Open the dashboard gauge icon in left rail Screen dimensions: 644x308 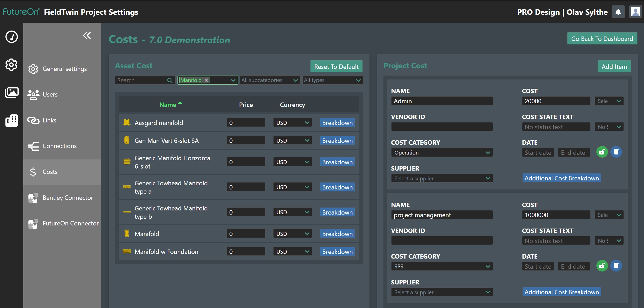click(x=12, y=36)
